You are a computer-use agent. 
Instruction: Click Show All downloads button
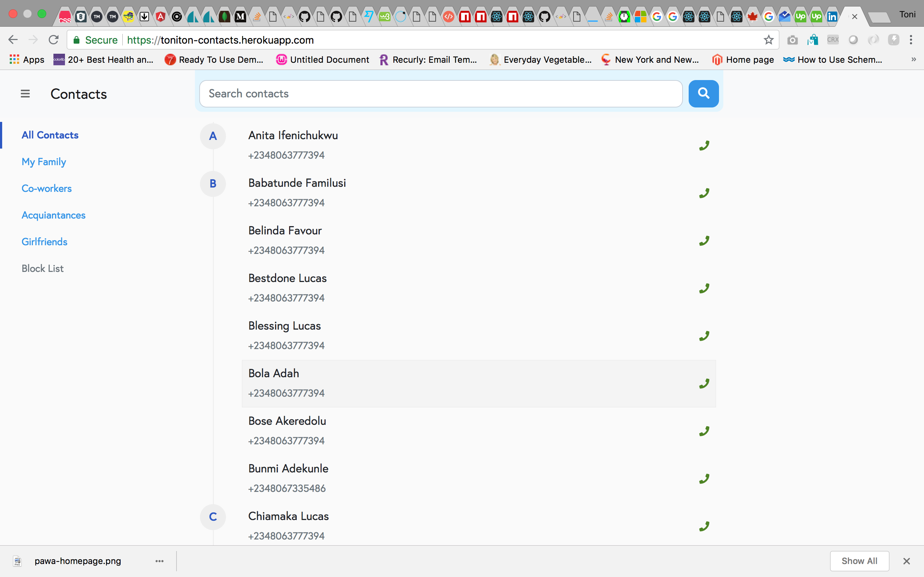(x=859, y=561)
